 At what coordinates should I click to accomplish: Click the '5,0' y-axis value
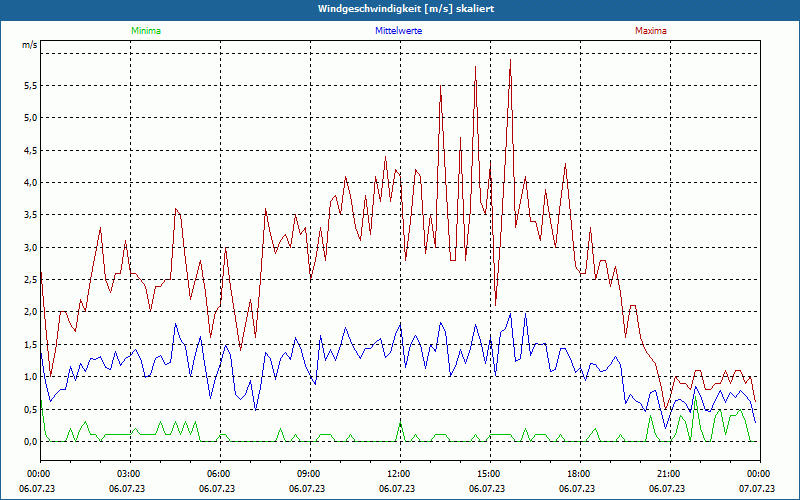31,118
